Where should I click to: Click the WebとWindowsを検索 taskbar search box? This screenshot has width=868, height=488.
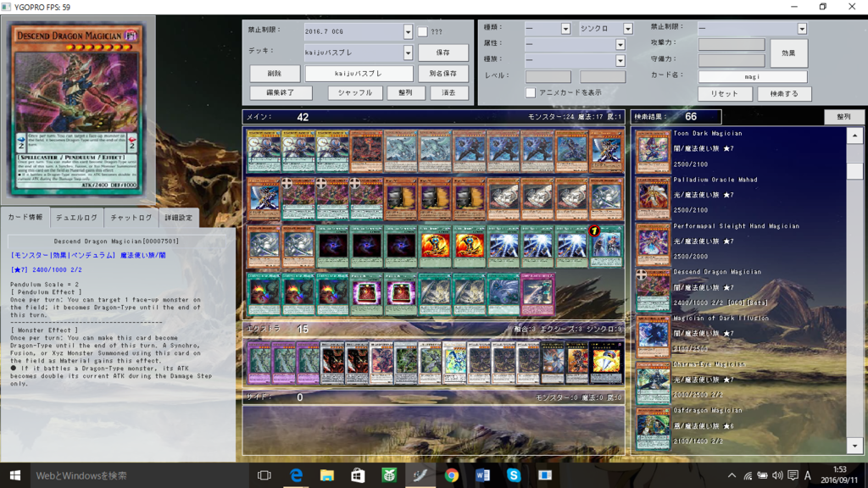(x=138, y=475)
